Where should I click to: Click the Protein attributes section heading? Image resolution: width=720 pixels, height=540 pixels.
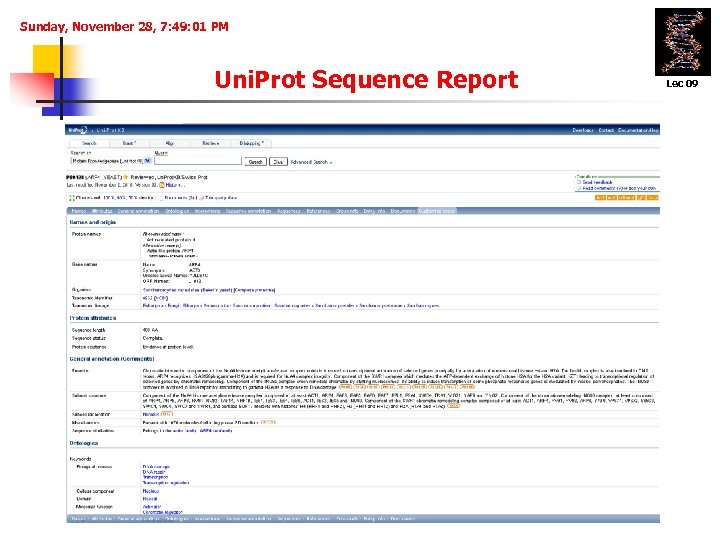(x=93, y=318)
